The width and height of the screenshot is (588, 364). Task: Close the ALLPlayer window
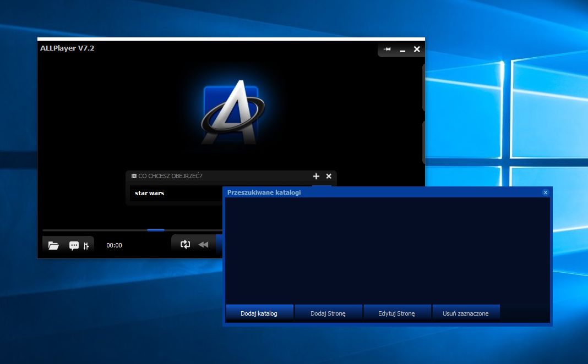click(x=417, y=49)
